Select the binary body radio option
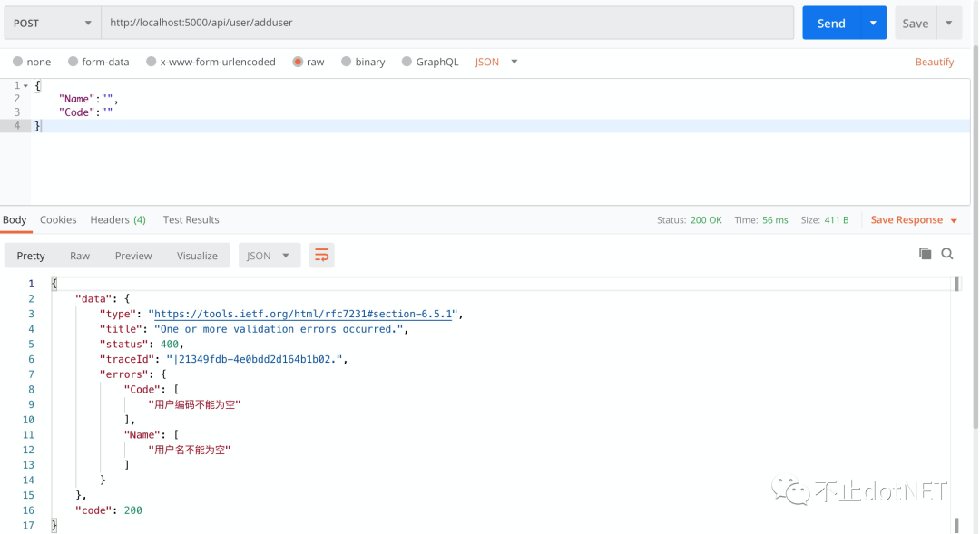Image resolution: width=980 pixels, height=534 pixels. pos(347,62)
